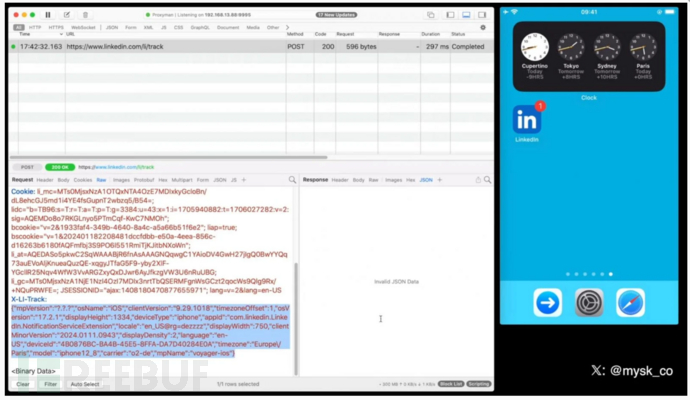Open Settings in the iPhone dock
The height and width of the screenshot is (400, 690).
click(x=589, y=303)
